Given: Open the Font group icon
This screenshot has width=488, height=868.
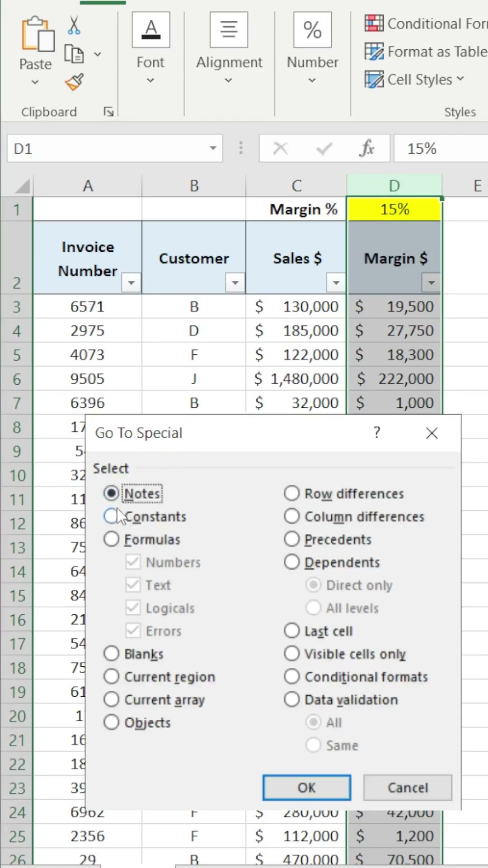Looking at the screenshot, I should 150,30.
